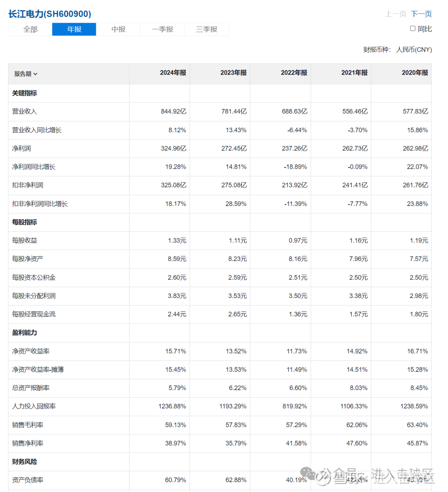Screen dimensions: 448x492
Task: Click the 1.33元 value
Action: (177, 240)
